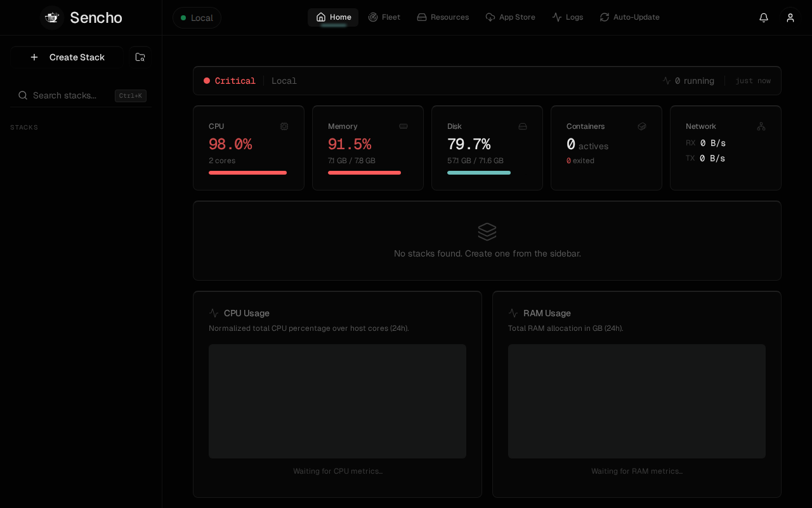This screenshot has height=508, width=812.
Task: Open the user profile icon
Action: 790,18
